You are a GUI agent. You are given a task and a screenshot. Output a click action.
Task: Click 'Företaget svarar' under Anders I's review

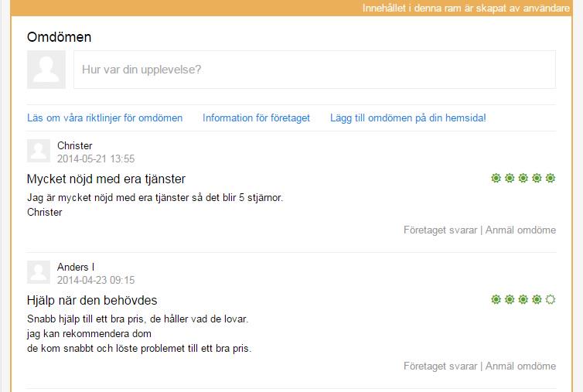click(x=440, y=366)
